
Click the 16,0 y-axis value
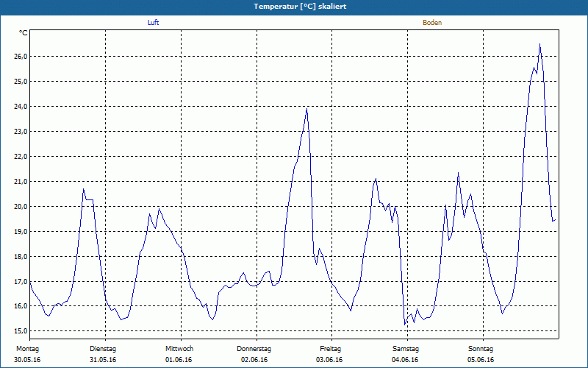(x=21, y=306)
